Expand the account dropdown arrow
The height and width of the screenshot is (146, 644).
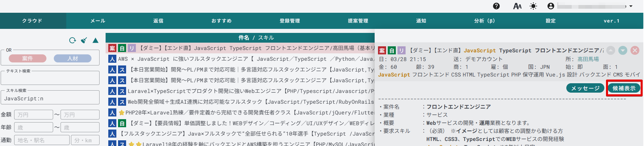click(x=631, y=6)
